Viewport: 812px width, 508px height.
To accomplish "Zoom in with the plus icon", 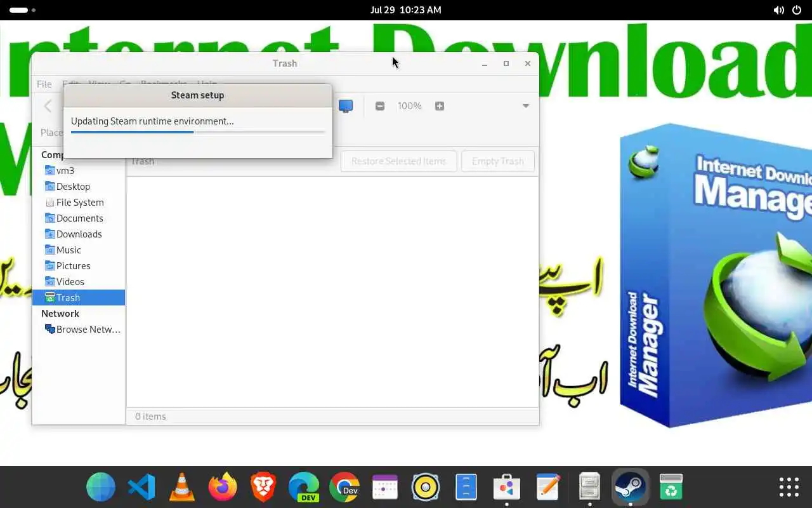I will point(440,106).
